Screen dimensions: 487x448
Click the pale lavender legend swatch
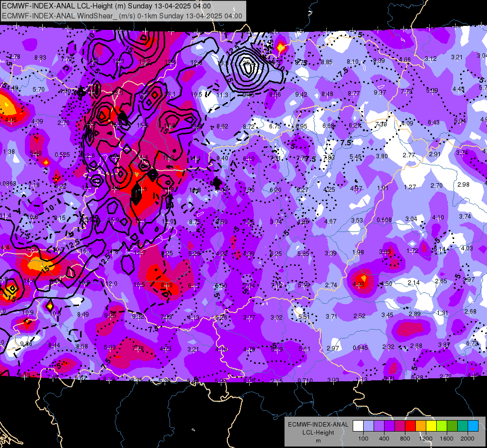tap(368, 426)
